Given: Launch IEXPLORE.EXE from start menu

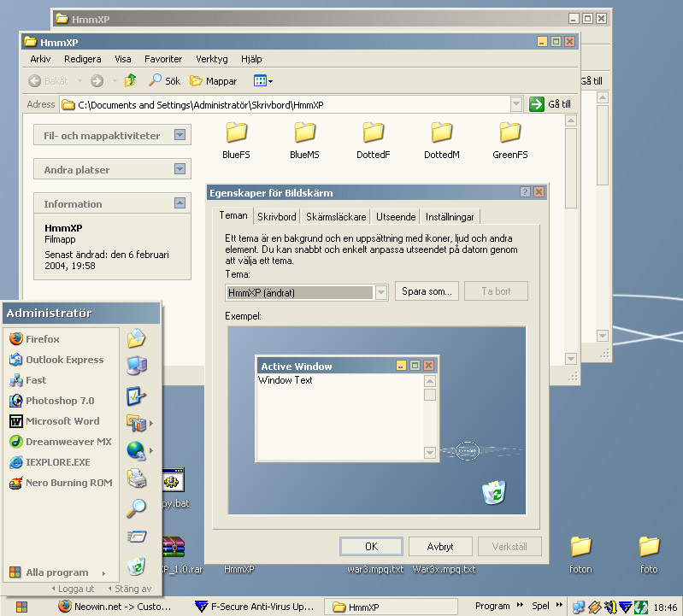Looking at the screenshot, I should pyautogui.click(x=50, y=462).
